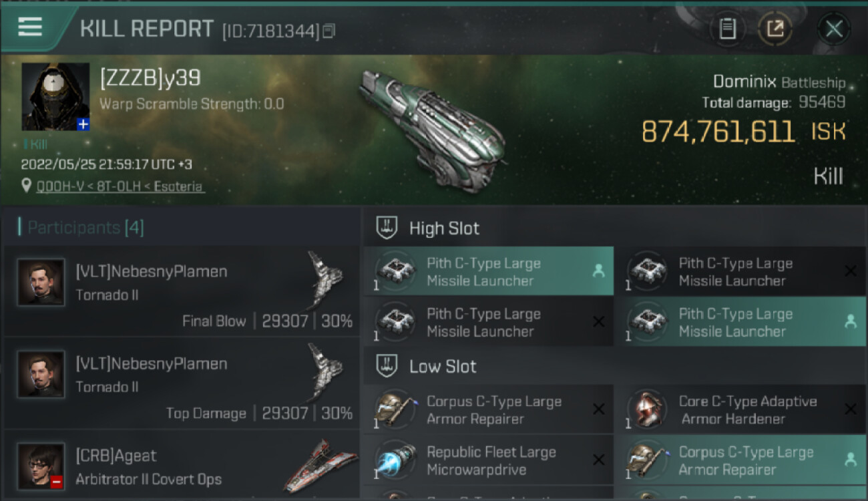Select the Participants [4] header
Screen dimensions: 868x501
85,228
